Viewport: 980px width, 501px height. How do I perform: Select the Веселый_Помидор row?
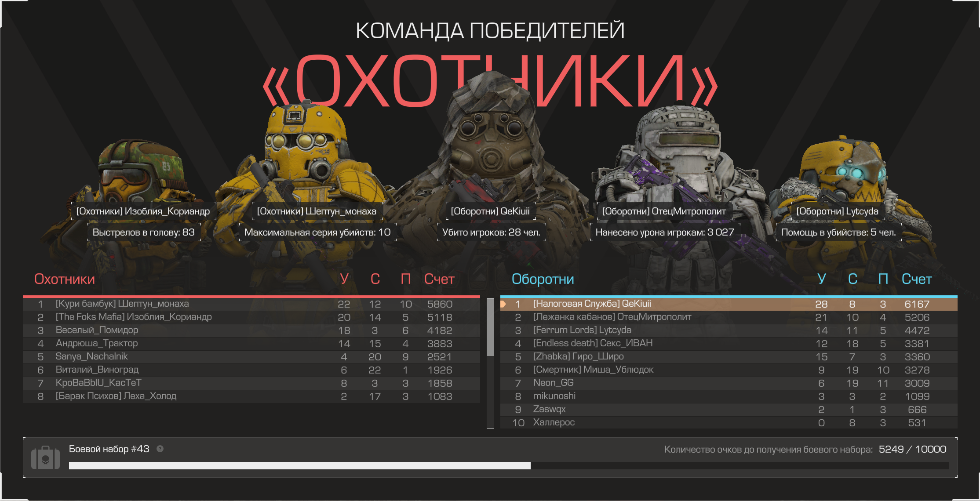point(251,330)
